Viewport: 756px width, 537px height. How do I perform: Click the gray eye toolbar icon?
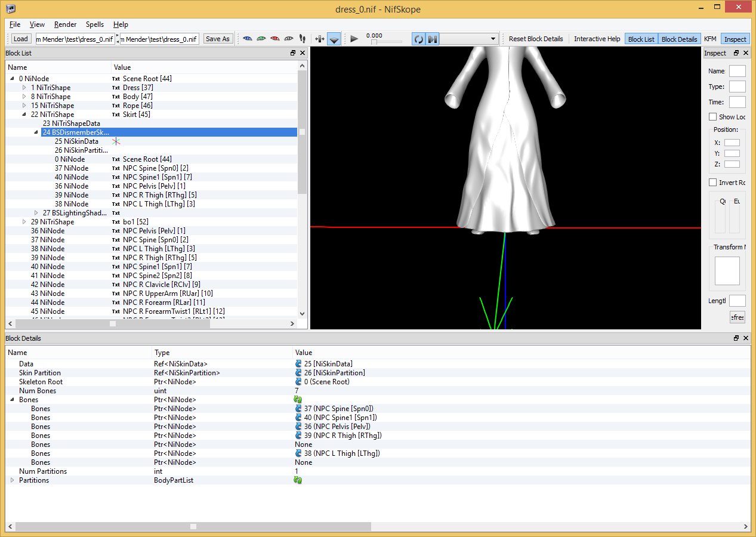point(288,38)
